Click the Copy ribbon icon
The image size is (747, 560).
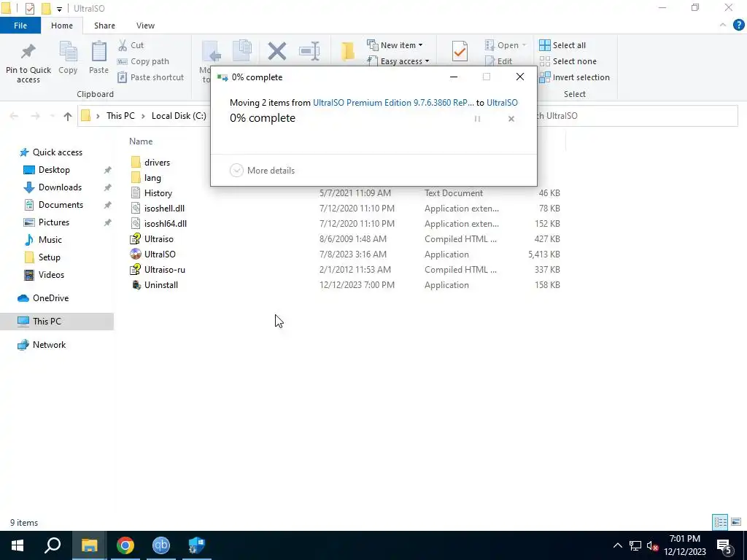coord(68,52)
